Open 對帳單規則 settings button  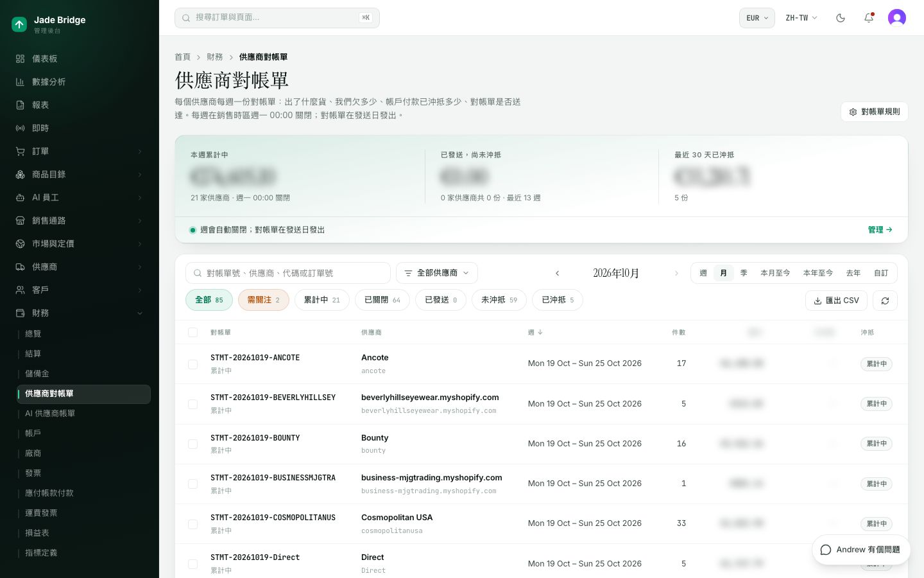click(x=874, y=112)
